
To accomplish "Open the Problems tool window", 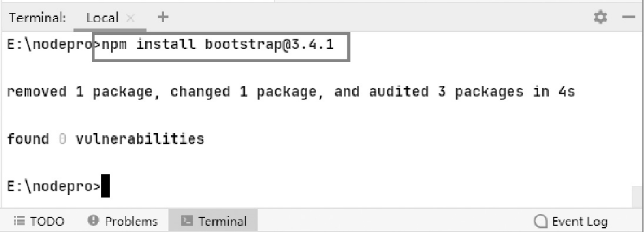I will pyautogui.click(x=122, y=221).
